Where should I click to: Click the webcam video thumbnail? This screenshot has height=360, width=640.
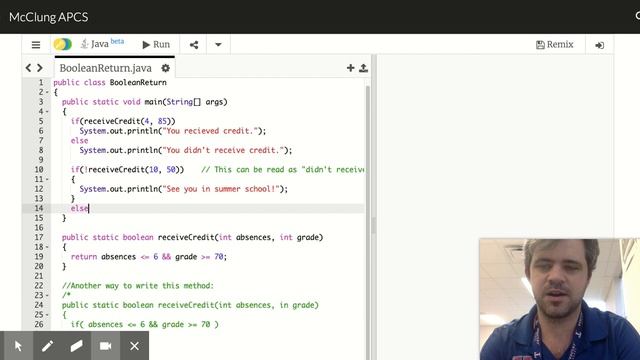click(560, 299)
